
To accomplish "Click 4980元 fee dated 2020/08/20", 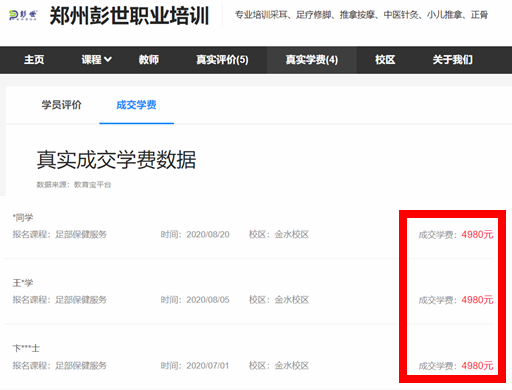I will (477, 235).
